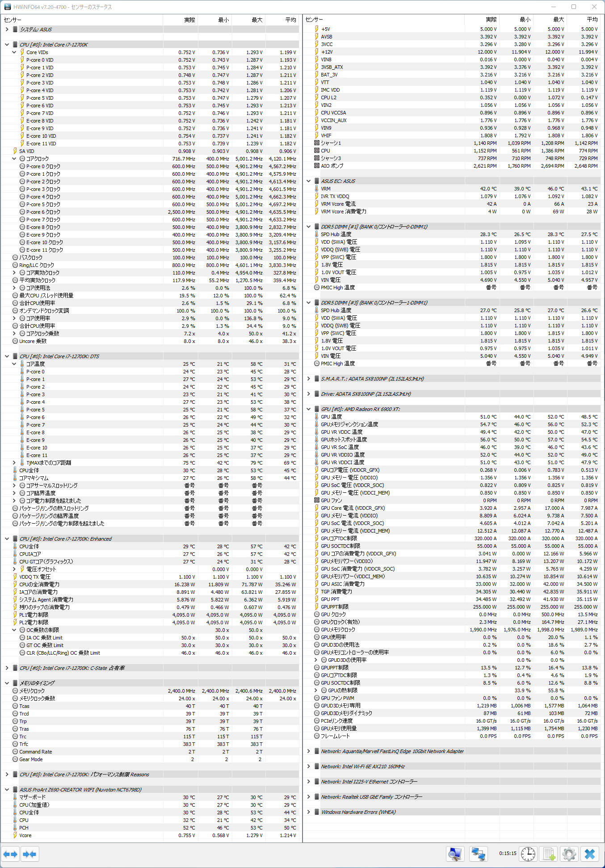Click the thermometer icon beside SPD Hub 温度 of DIMM [#1]
Image resolution: width=605 pixels, height=868 pixels.
coord(316,234)
